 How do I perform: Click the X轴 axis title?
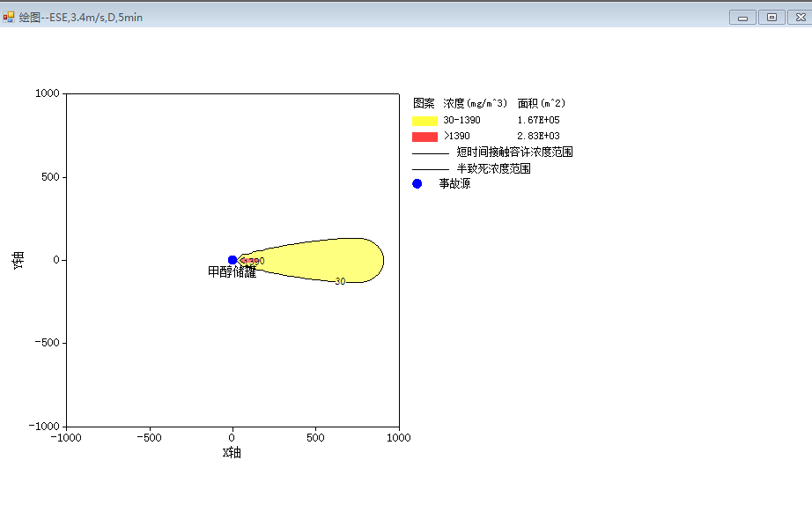232,453
